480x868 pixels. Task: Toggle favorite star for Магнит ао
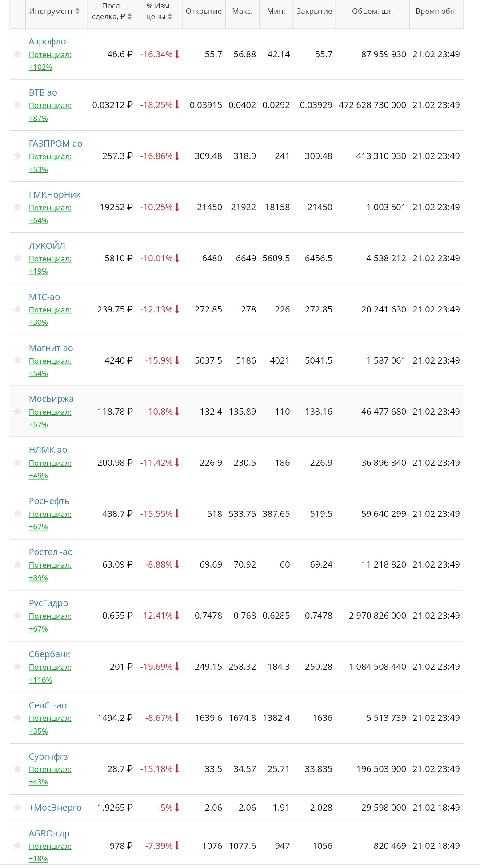point(18,360)
